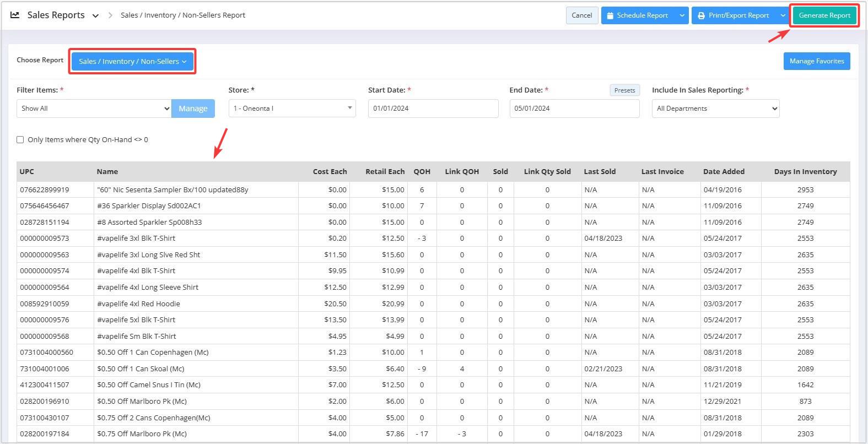This screenshot has height=444, width=868.
Task: Click the Start Date field 01/01/2024
Action: pyautogui.click(x=433, y=109)
